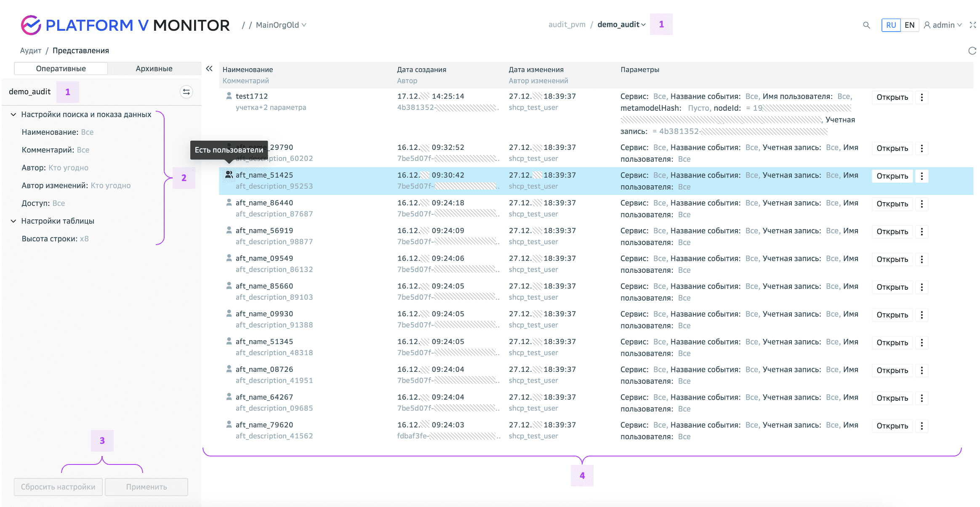
Task: Switch language to RU
Action: 891,25
